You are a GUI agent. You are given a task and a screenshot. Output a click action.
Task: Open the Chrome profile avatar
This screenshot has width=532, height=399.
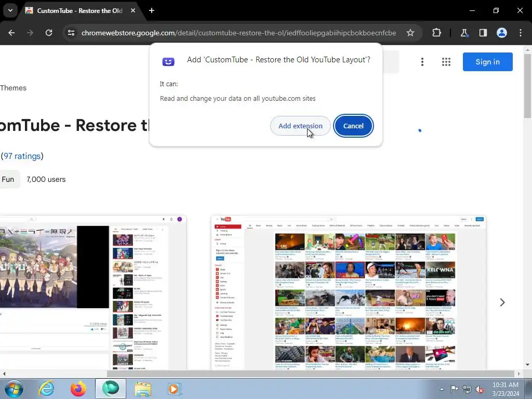coord(502,33)
